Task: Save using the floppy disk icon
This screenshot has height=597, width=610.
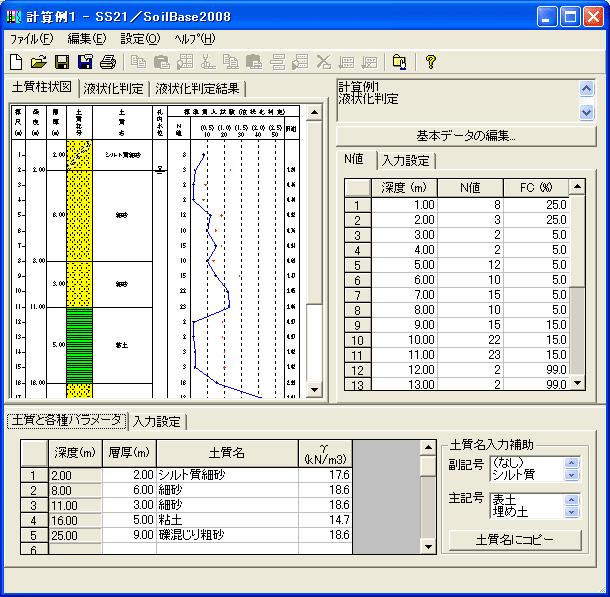Action: point(62,62)
